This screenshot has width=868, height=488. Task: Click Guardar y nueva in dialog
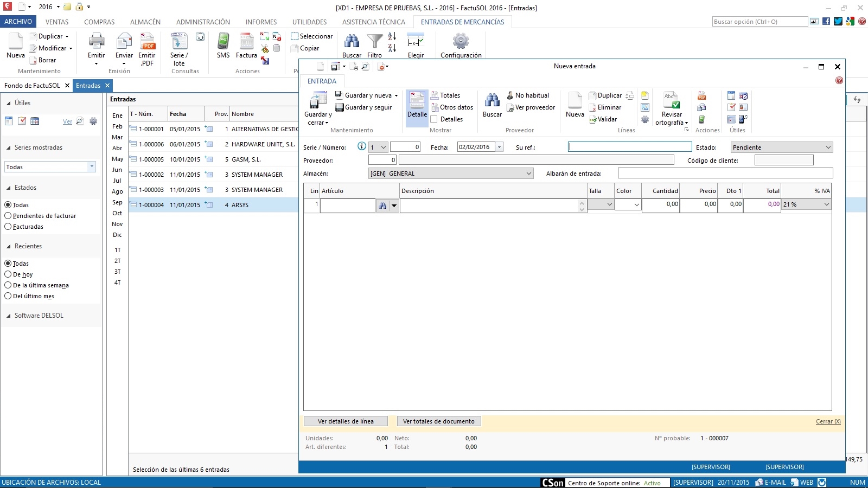point(366,95)
